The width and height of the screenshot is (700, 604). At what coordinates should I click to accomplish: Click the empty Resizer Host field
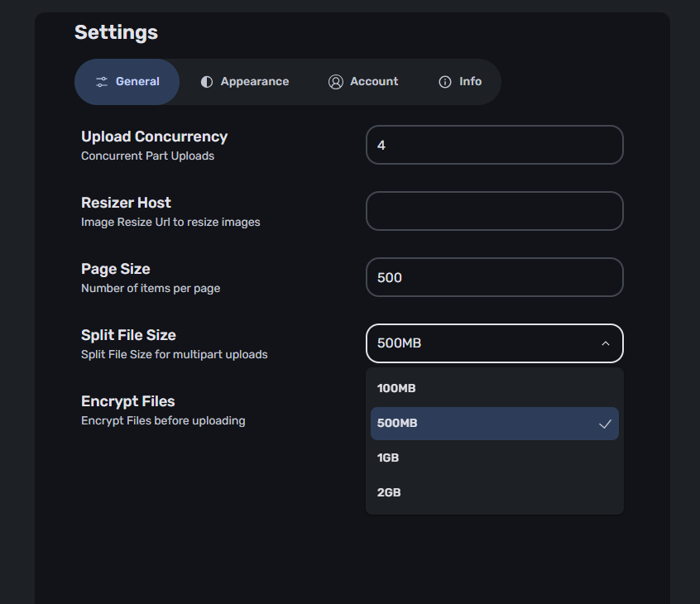pos(495,211)
